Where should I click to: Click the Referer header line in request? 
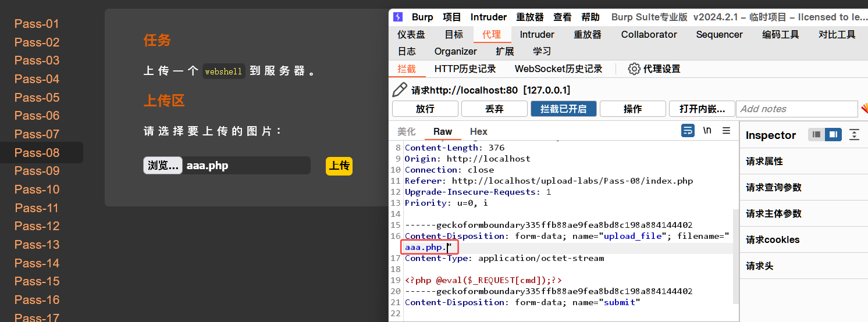549,181
